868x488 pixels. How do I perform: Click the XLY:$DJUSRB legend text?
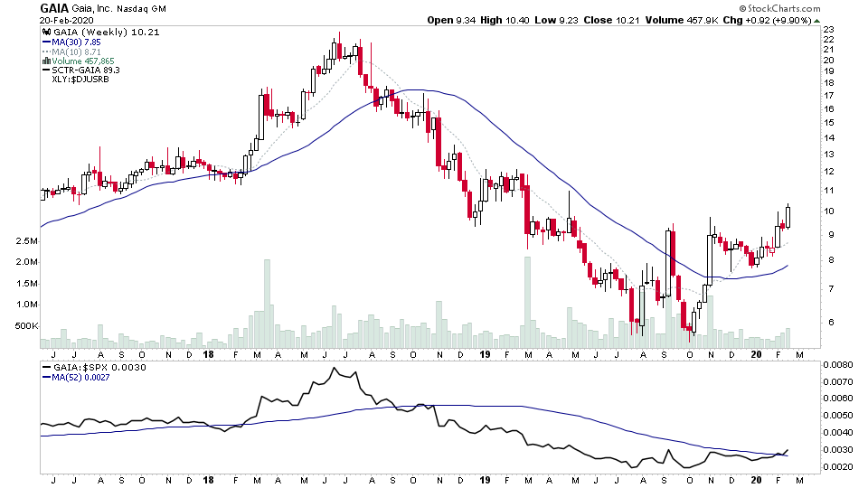(x=80, y=80)
